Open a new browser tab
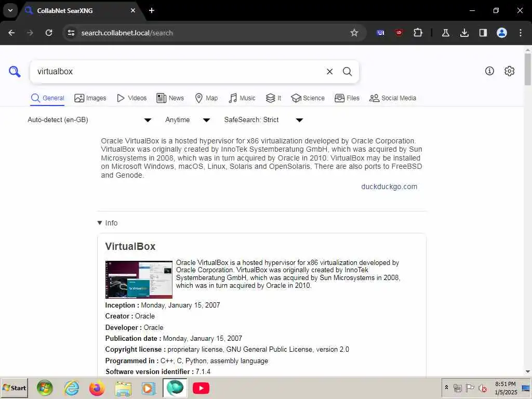Screen dimensions: 532x399 pyautogui.click(x=152, y=10)
